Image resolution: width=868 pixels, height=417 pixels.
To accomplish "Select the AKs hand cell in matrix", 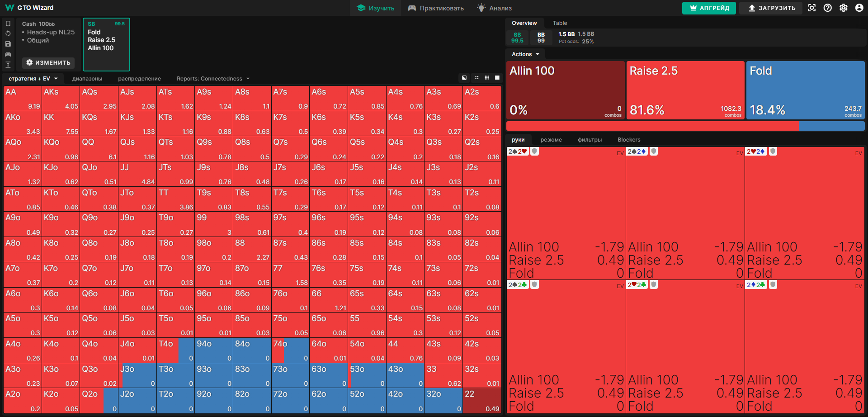I will 61,98.
